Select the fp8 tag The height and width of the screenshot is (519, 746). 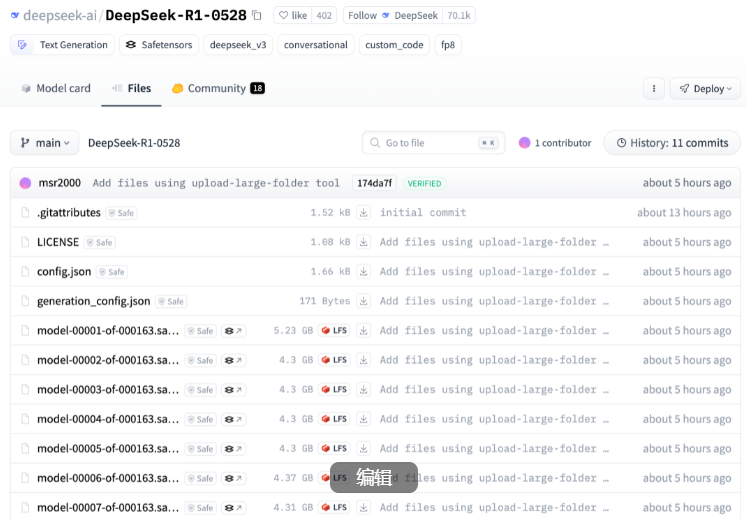(x=448, y=45)
